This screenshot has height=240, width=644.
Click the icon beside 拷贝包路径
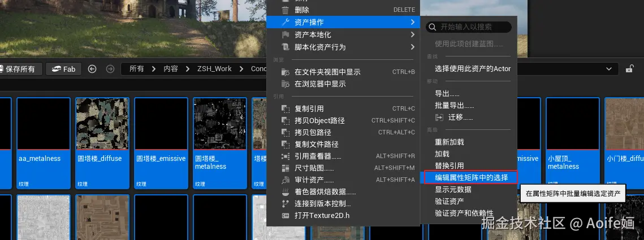tap(285, 133)
